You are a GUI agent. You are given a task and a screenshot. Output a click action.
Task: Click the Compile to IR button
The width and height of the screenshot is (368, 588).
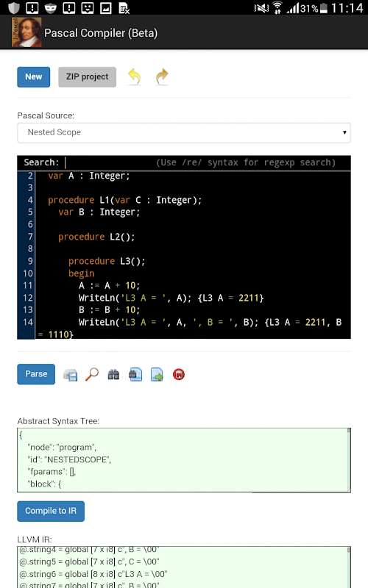pyautogui.click(x=51, y=511)
